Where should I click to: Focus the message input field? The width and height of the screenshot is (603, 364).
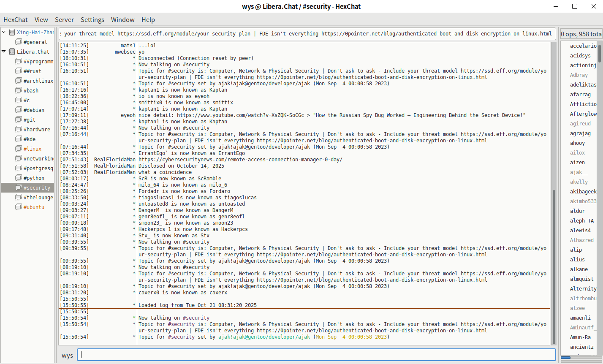(318, 355)
